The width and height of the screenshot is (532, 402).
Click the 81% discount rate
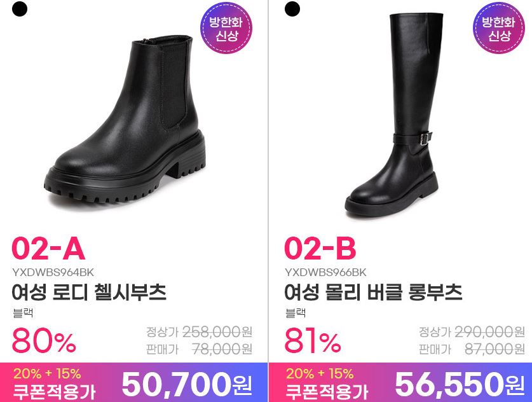tap(313, 340)
